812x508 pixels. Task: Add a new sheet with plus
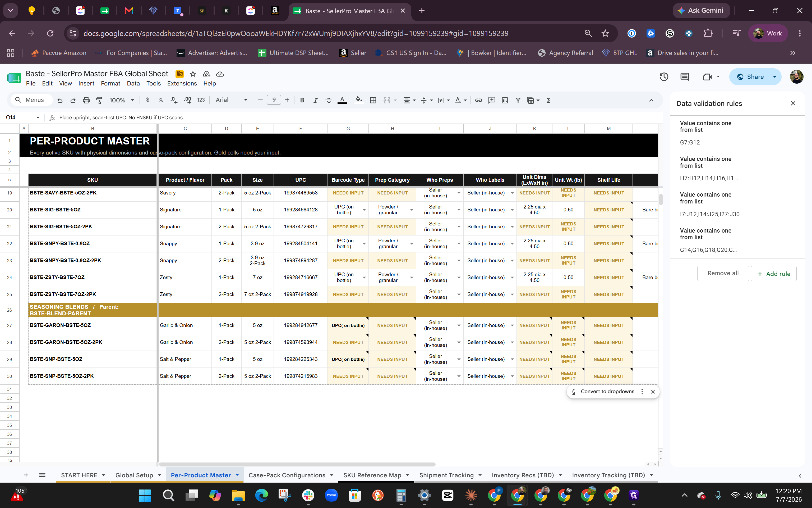click(26, 475)
